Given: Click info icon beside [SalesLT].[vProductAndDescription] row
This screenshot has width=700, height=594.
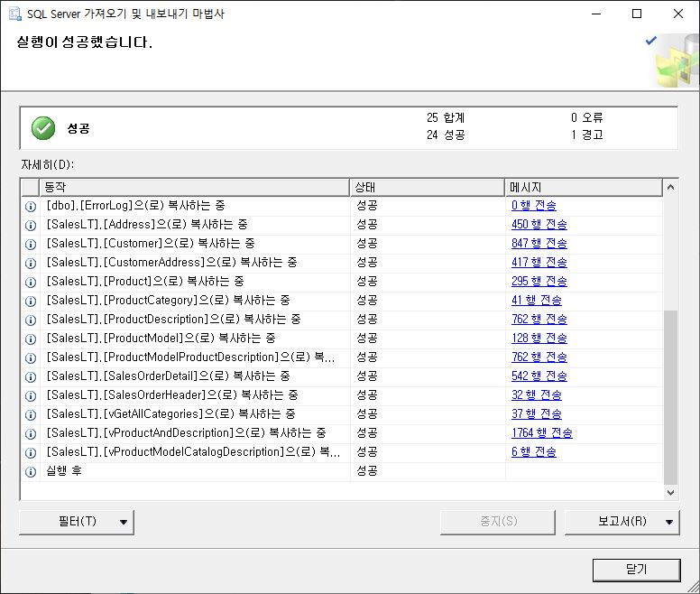Looking at the screenshot, I should point(31,434).
